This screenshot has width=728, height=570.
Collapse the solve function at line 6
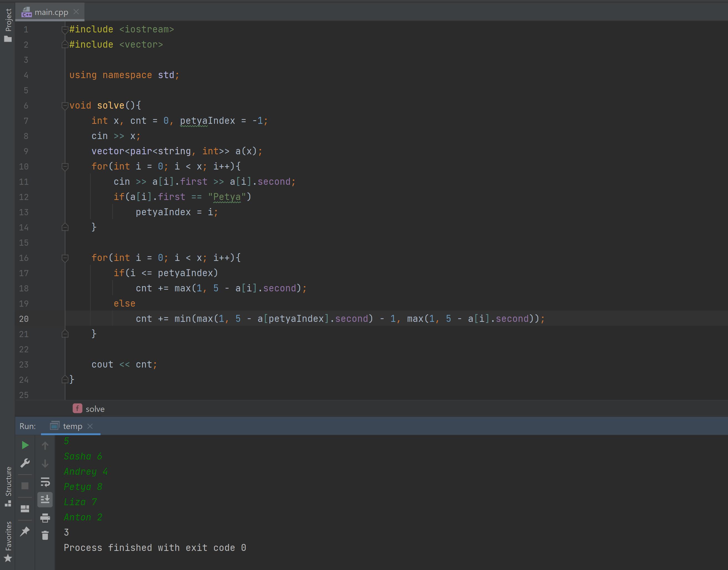tap(65, 106)
